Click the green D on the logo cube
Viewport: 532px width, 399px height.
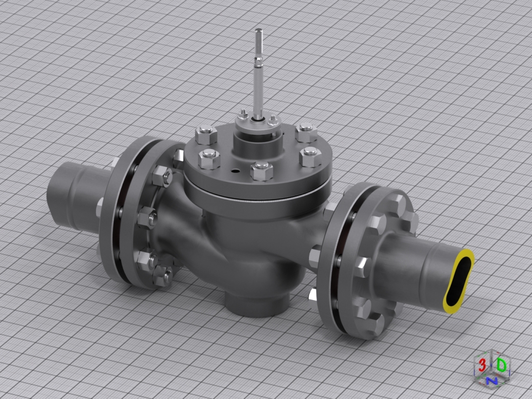(501, 365)
